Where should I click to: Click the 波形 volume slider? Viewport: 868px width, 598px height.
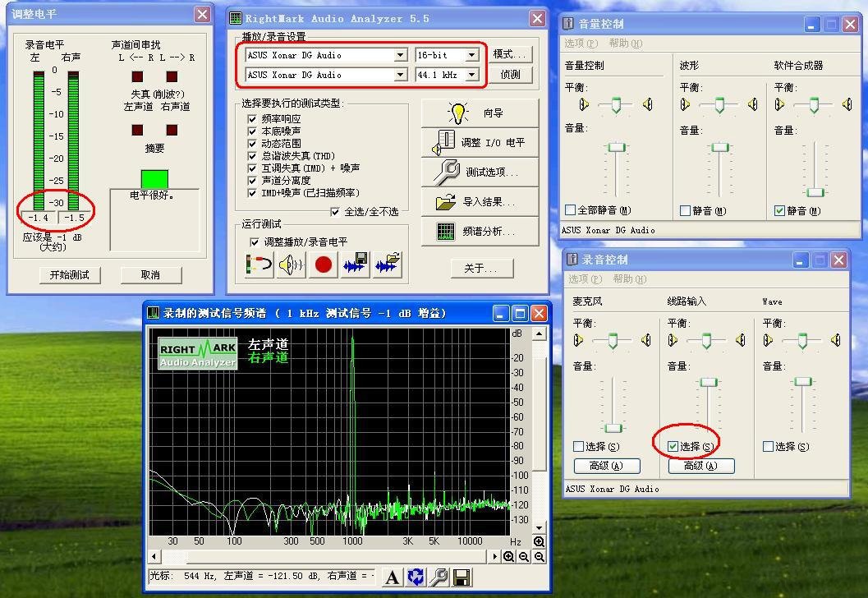(720, 147)
